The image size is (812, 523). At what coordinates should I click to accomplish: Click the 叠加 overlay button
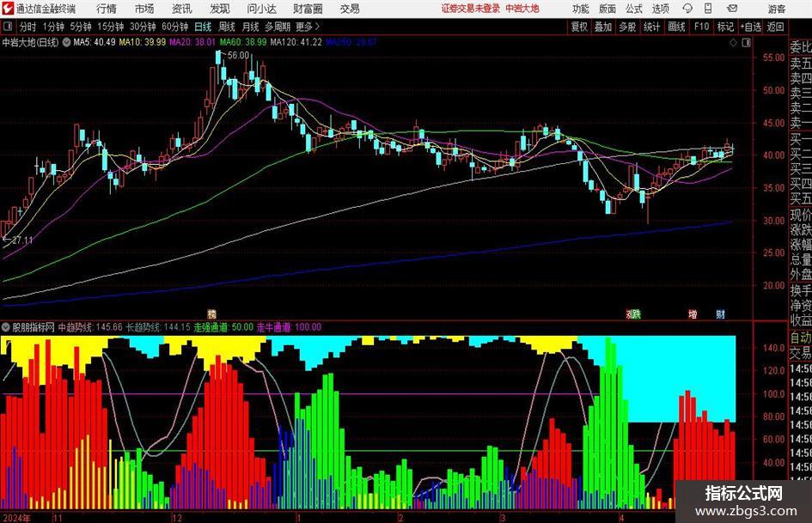603,27
